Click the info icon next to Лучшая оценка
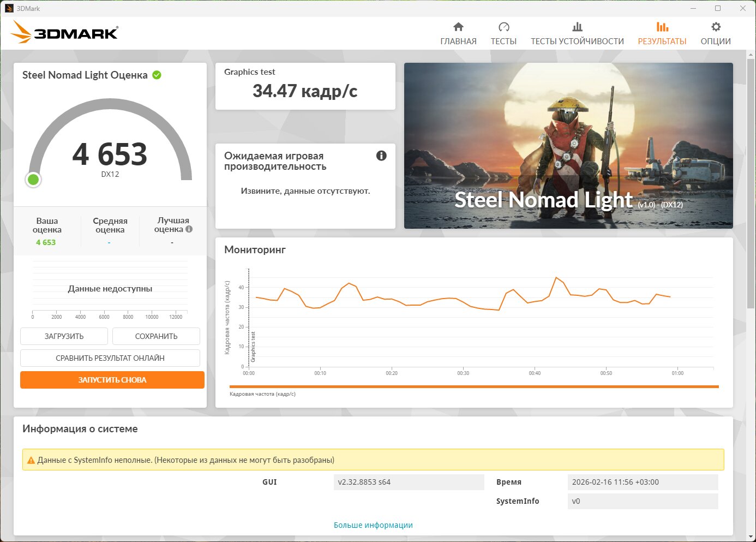756x542 pixels. point(189,229)
